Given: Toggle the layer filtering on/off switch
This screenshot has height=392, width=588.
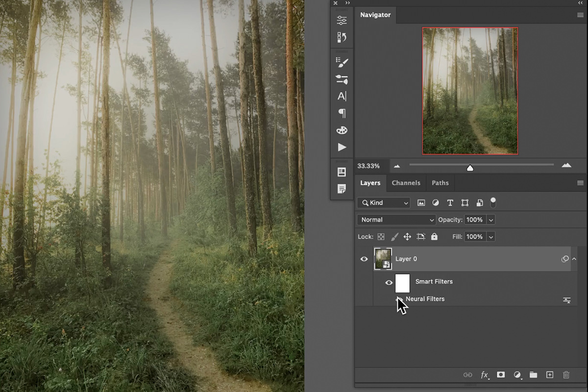Looking at the screenshot, I should (493, 202).
